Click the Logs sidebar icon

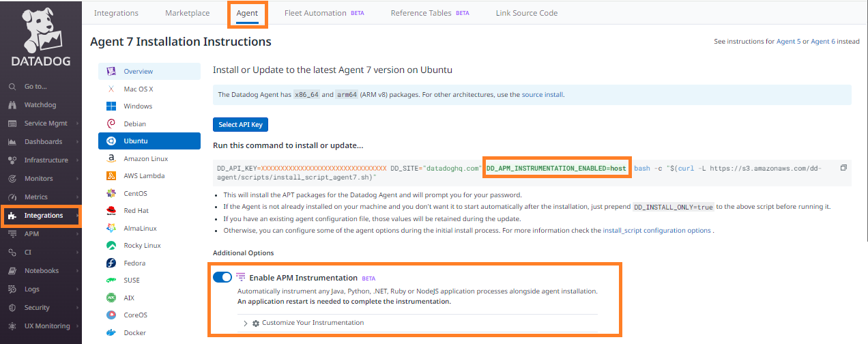pyautogui.click(x=12, y=289)
